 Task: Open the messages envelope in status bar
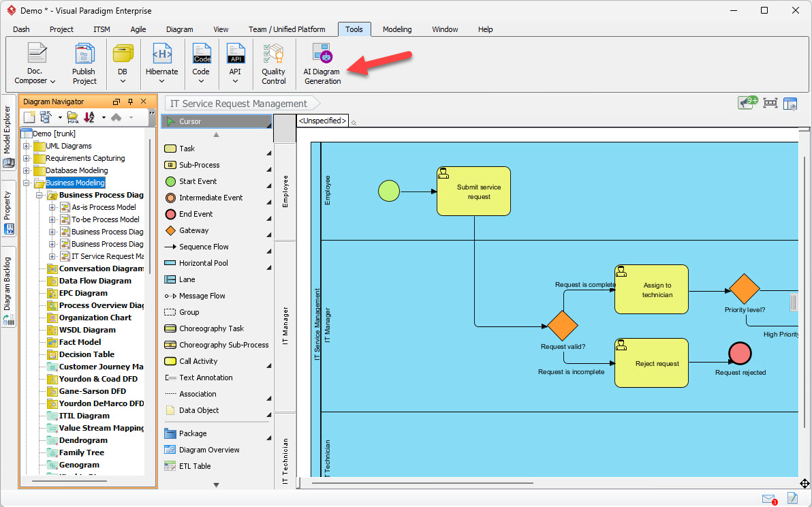tap(769, 499)
